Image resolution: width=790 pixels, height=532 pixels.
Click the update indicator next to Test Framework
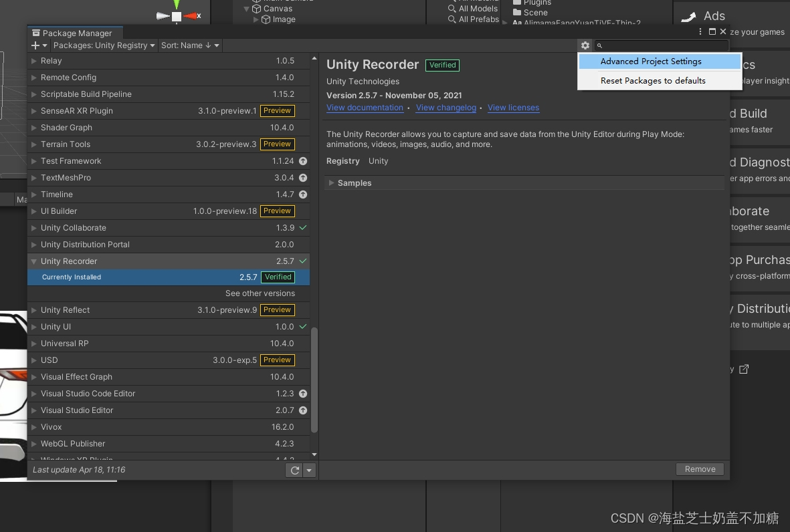(x=302, y=160)
